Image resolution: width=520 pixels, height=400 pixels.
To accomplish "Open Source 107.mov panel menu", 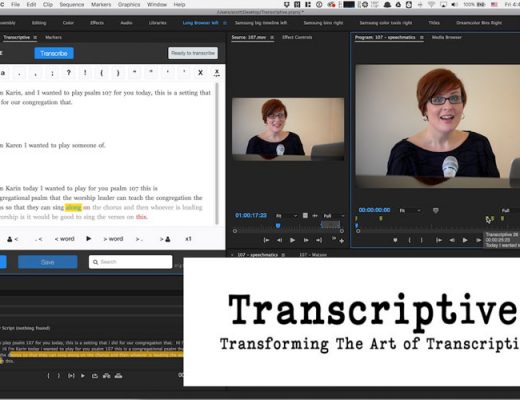I will tap(272, 37).
